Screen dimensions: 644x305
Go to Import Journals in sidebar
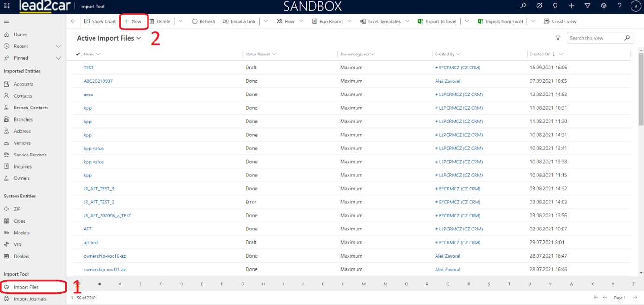coord(30,299)
